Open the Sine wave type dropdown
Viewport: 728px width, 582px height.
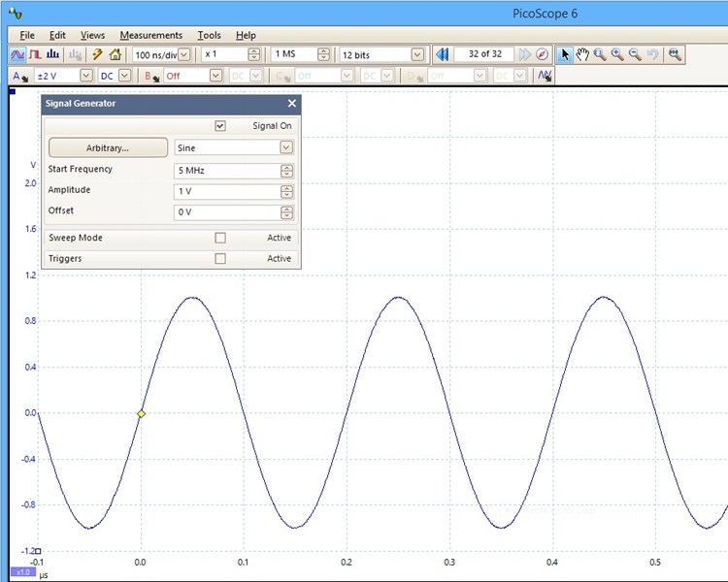click(286, 147)
